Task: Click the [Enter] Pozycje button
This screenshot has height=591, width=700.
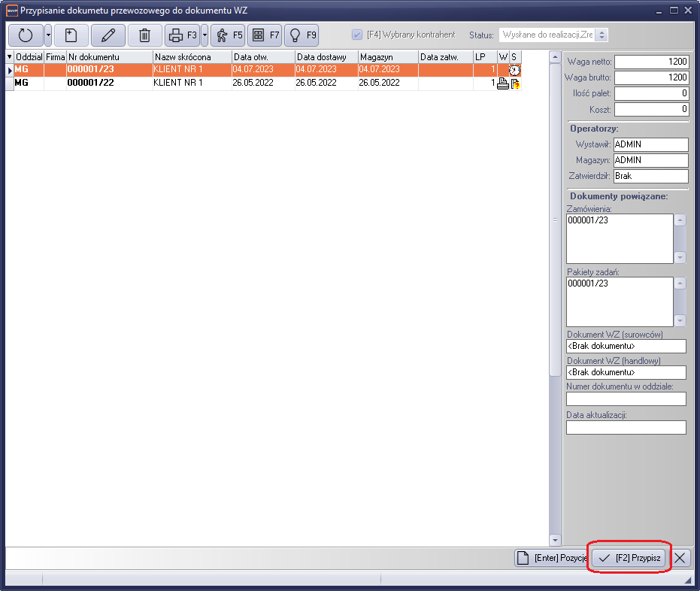Action: click(552, 558)
